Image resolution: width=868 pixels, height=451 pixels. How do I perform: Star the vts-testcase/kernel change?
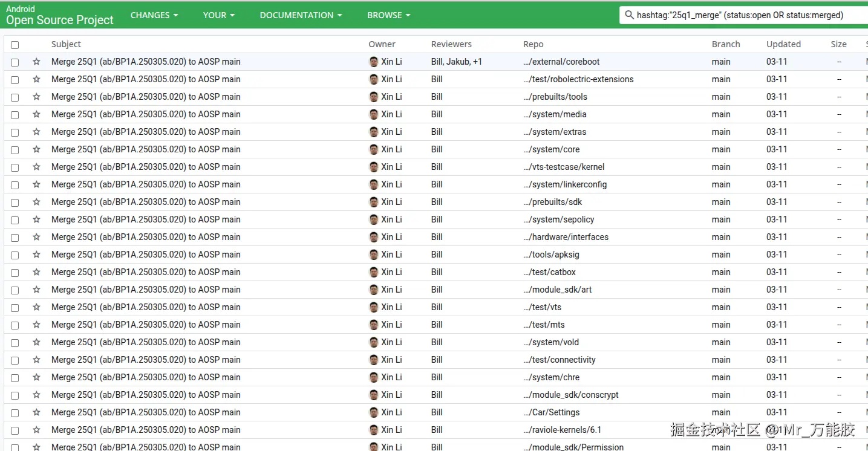pos(36,167)
